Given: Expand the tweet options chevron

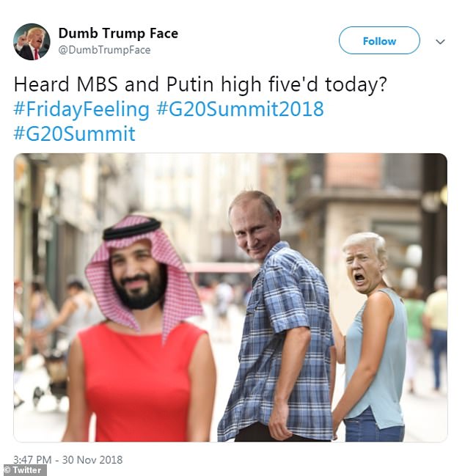Looking at the screenshot, I should [440, 41].
